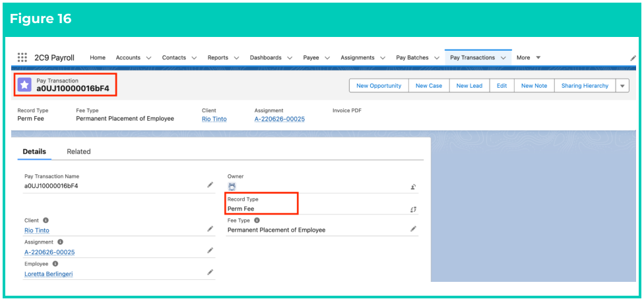
Task: Click the Fee Type info icon
Action: click(257, 220)
